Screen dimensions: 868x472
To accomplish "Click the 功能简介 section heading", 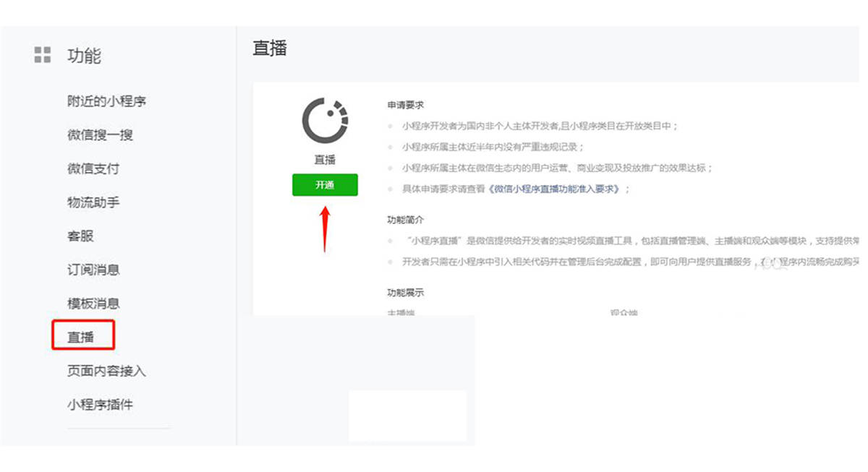I will tap(405, 219).
